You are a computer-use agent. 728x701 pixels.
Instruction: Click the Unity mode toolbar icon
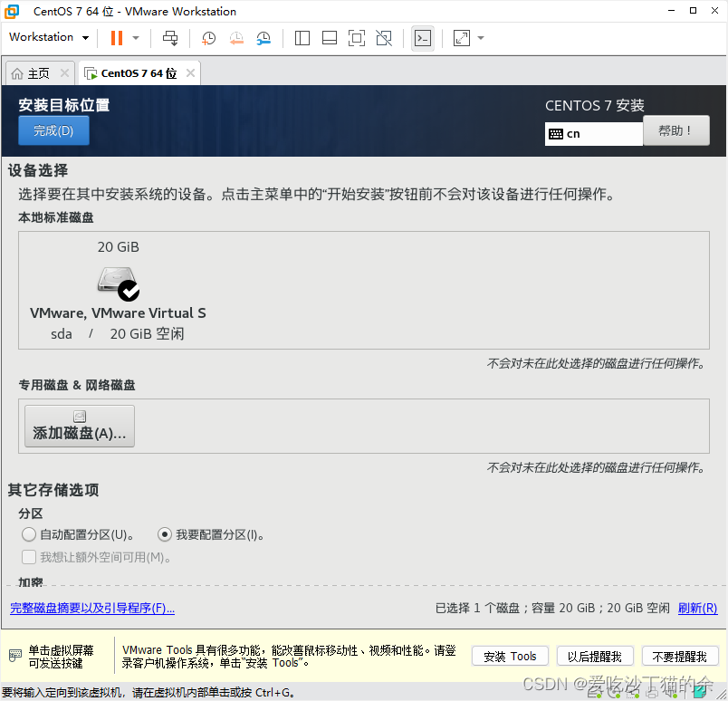384,38
